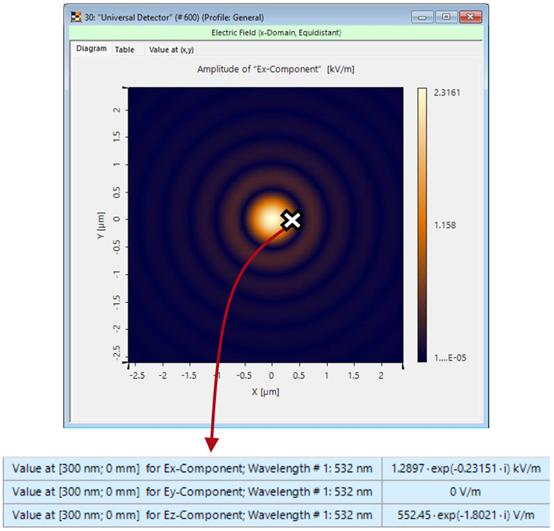Click the 1.2897 exp Ex value cell
Viewport: 554px width, 531px height.
tap(466, 468)
